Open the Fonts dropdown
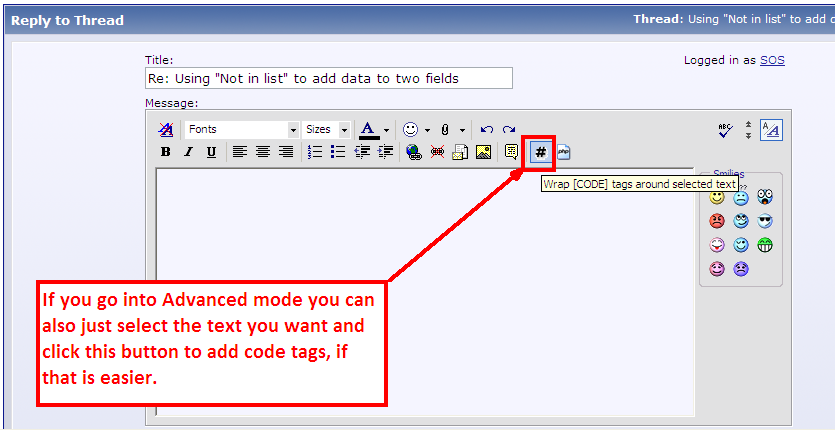The image size is (835, 431). click(x=242, y=129)
